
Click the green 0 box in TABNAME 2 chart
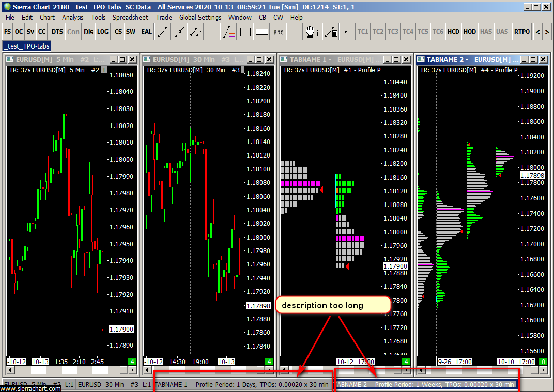tap(543, 362)
